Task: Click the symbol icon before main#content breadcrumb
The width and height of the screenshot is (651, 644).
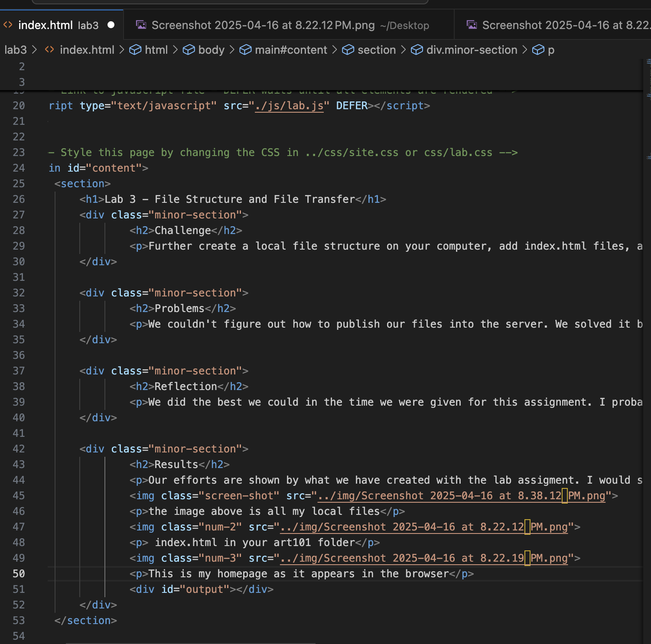Action: [245, 50]
